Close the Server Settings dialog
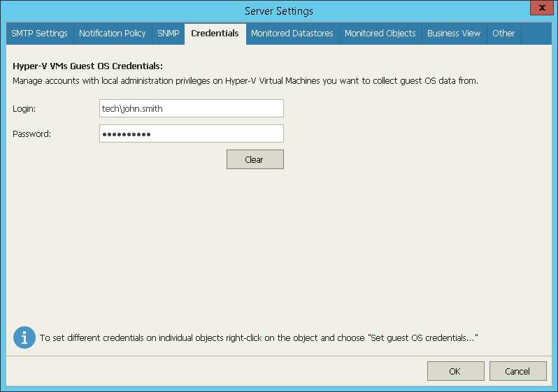 (x=542, y=8)
